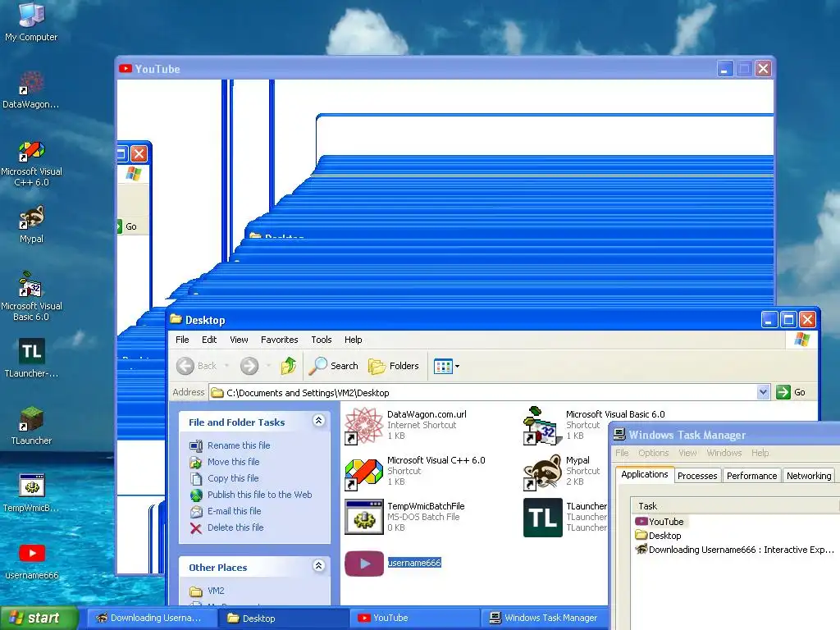This screenshot has height=630, width=840.
Task: Click highlighted username666 file name
Action: click(414, 563)
